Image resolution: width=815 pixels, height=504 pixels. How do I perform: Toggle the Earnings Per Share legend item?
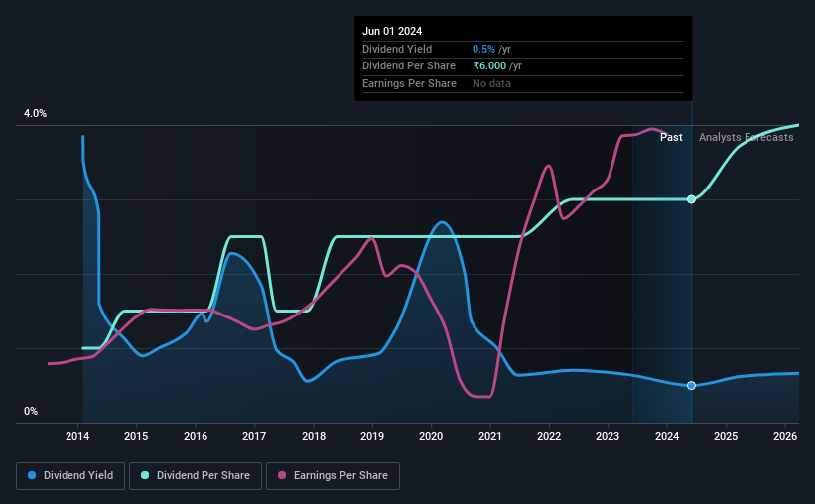[333, 476]
